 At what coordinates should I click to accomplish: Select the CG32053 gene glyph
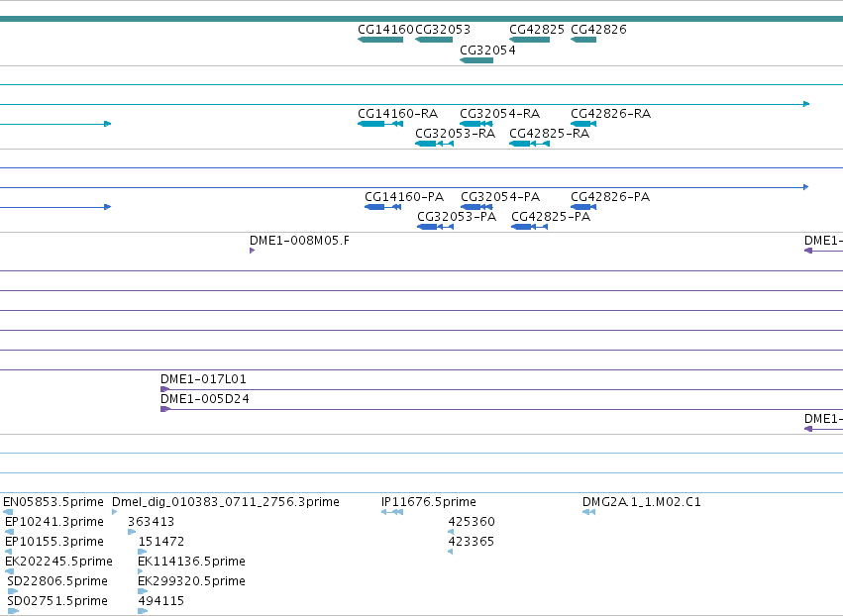coord(434,40)
